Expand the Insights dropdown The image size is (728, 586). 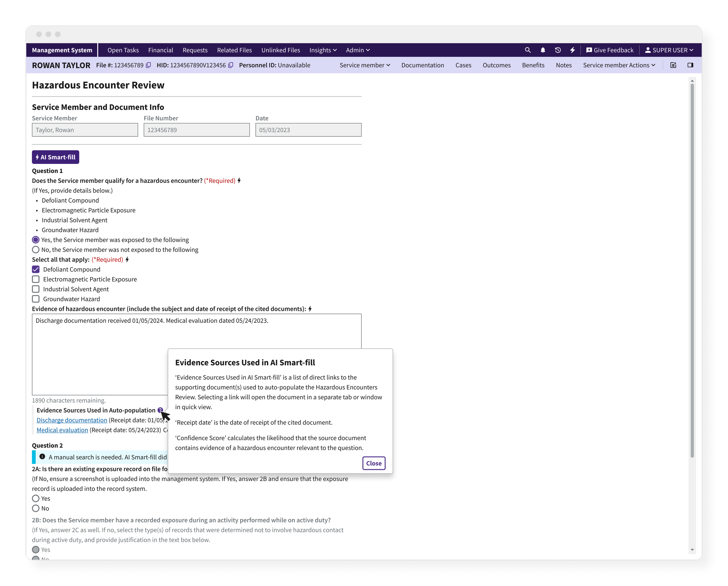pyautogui.click(x=323, y=50)
